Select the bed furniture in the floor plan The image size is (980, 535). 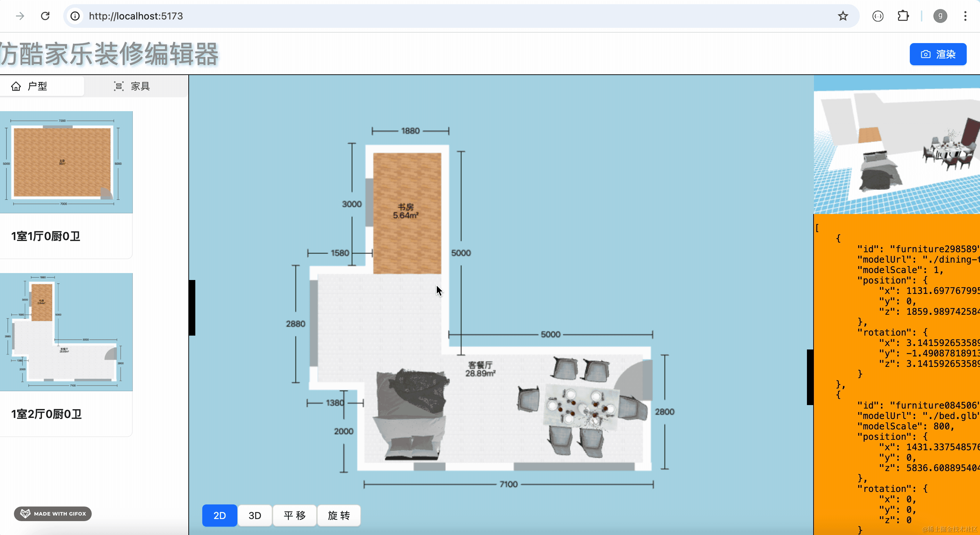[411, 414]
